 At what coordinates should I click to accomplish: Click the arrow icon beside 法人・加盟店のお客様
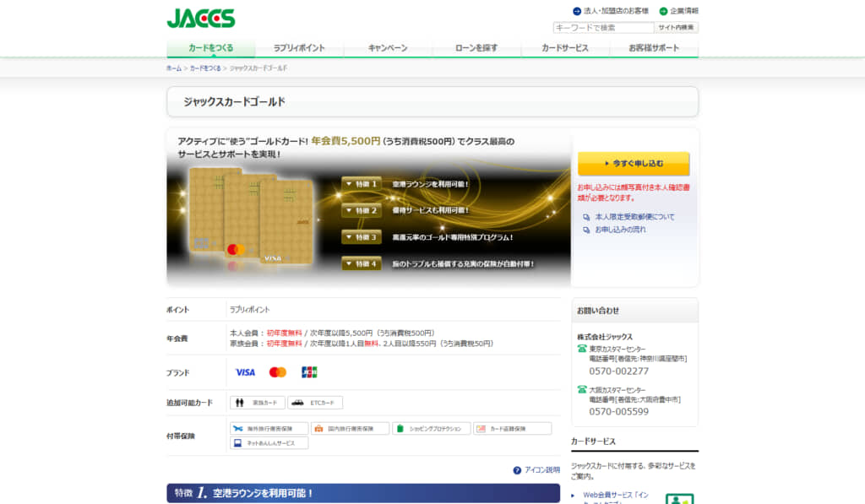tap(577, 11)
